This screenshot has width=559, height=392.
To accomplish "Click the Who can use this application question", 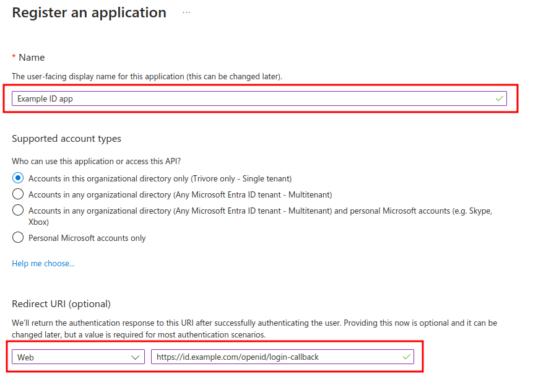I will (x=96, y=161).
